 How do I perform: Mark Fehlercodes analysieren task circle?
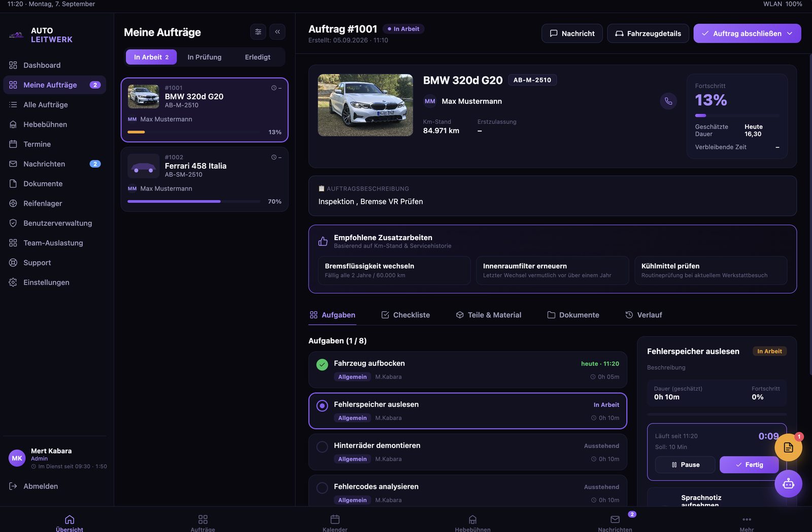(322, 488)
